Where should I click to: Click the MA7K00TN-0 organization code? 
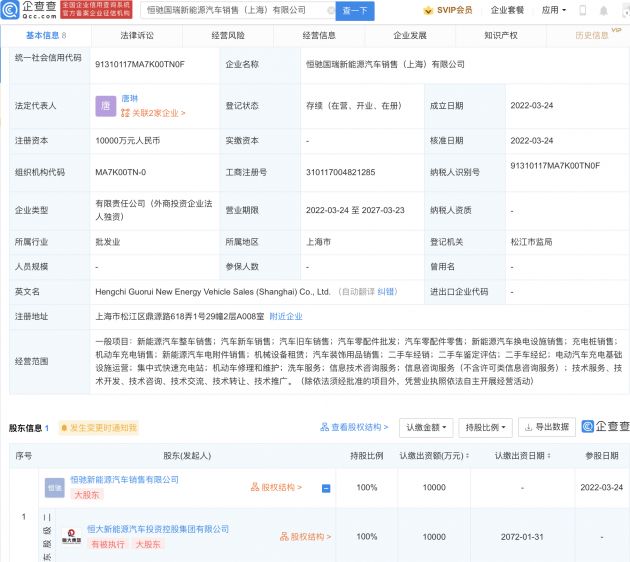(121, 173)
